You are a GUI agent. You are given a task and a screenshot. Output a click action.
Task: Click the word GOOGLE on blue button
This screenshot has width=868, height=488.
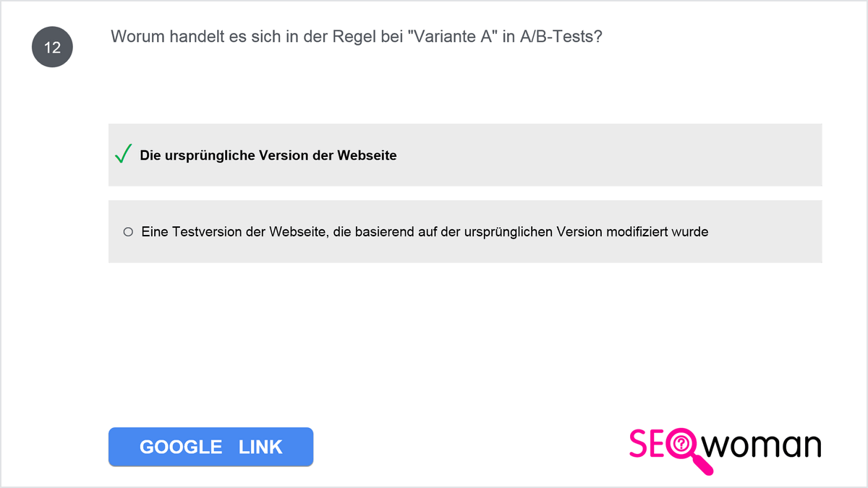[181, 447]
